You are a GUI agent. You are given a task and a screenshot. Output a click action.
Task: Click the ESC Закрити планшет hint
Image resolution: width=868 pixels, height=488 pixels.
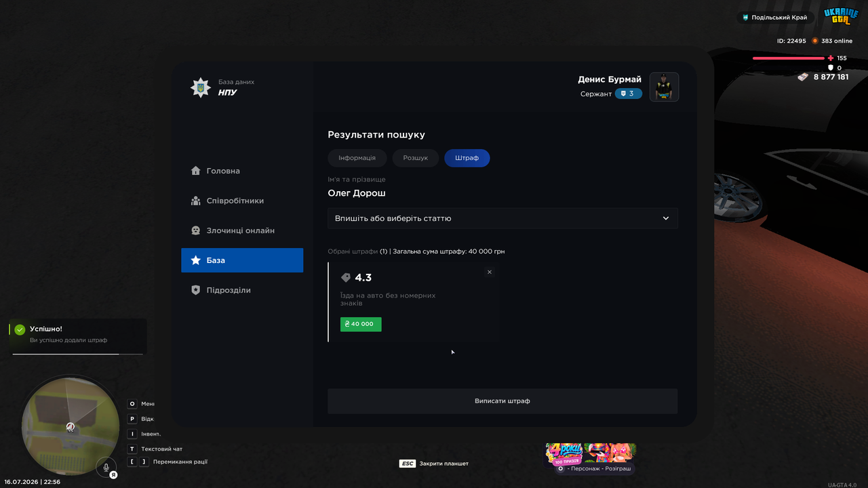[434, 464]
